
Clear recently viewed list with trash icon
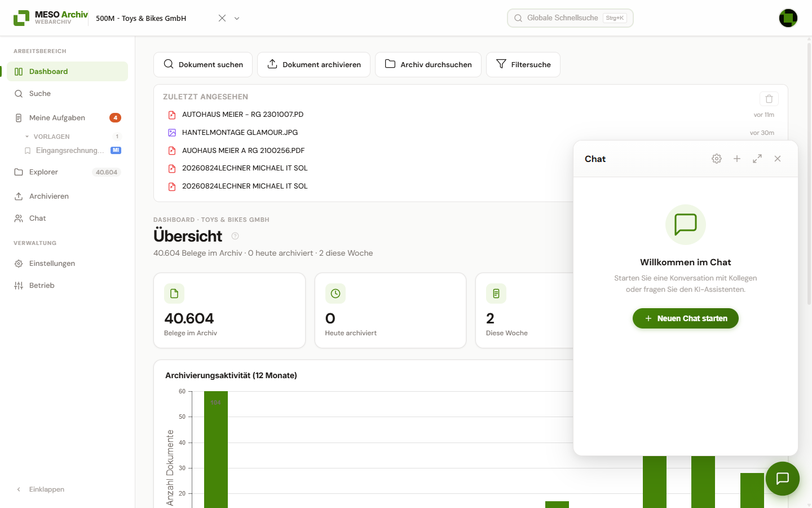pyautogui.click(x=769, y=99)
